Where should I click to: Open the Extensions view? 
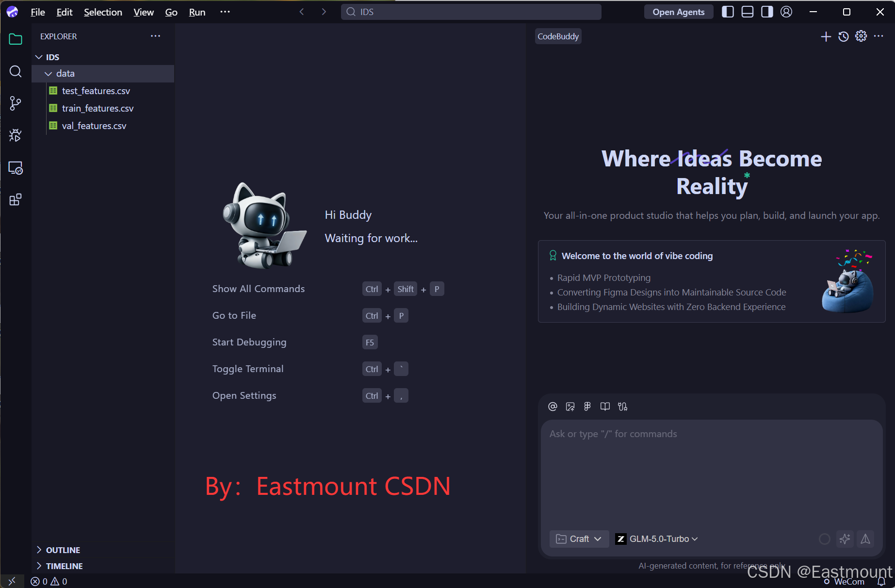(16, 199)
